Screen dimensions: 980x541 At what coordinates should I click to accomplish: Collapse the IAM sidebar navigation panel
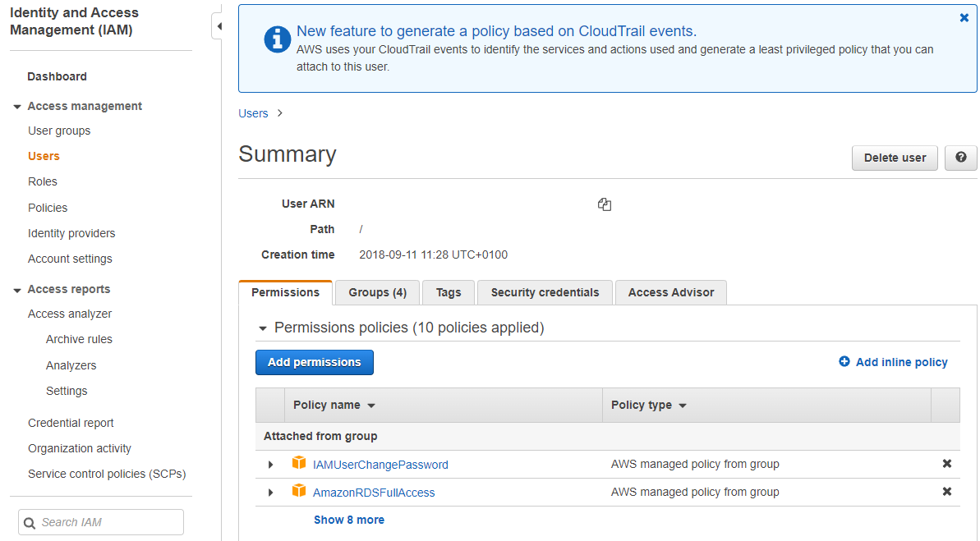(x=218, y=26)
